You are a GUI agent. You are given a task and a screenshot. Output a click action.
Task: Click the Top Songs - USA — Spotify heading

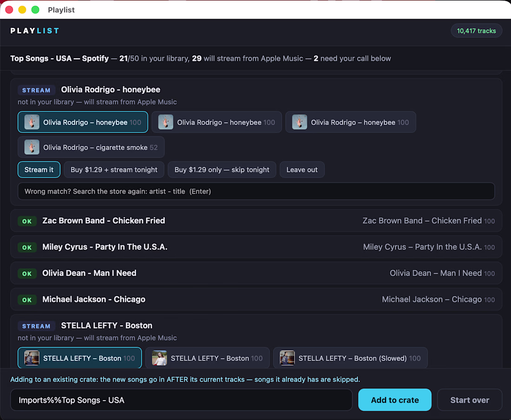pyautogui.click(x=59, y=59)
